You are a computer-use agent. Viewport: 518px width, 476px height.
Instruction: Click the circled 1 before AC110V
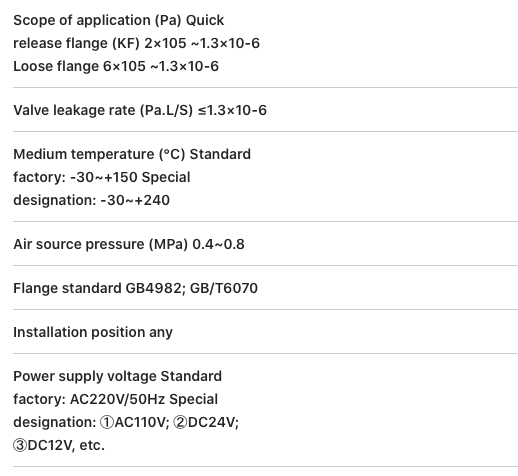coord(107,423)
